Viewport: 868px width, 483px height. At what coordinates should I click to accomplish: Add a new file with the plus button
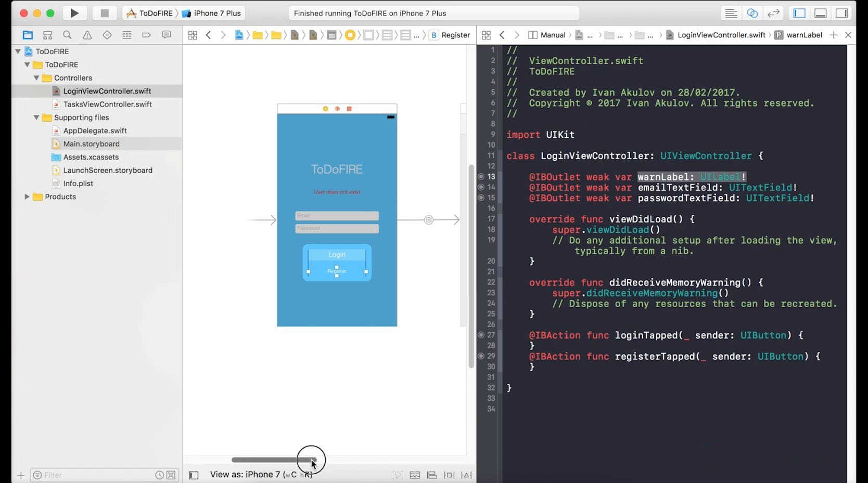tap(21, 475)
